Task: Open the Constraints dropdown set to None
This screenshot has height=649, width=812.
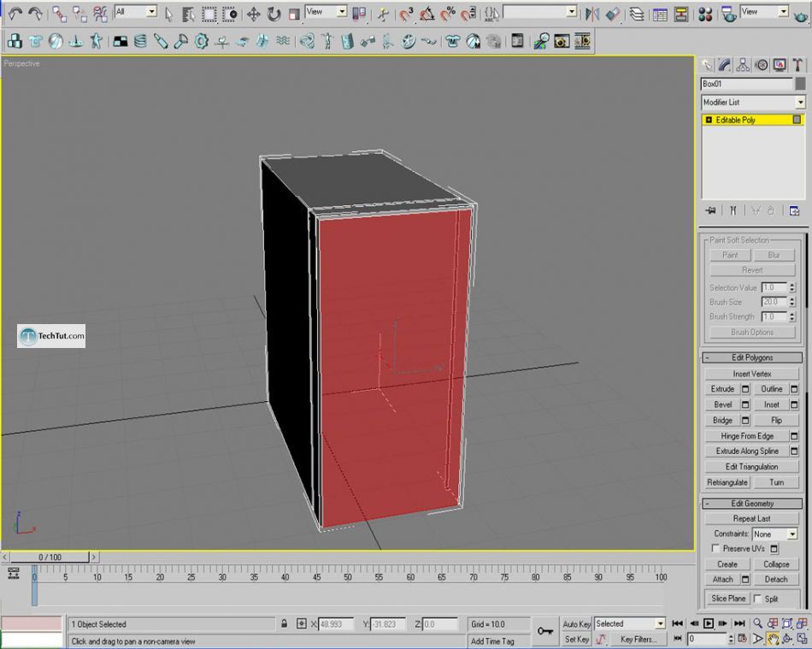Action: (774, 534)
